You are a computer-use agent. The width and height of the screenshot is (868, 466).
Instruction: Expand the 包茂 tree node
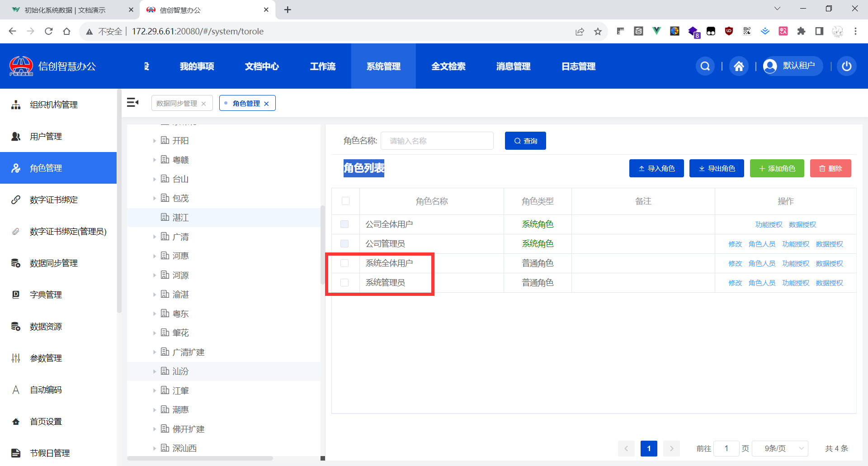tap(154, 198)
